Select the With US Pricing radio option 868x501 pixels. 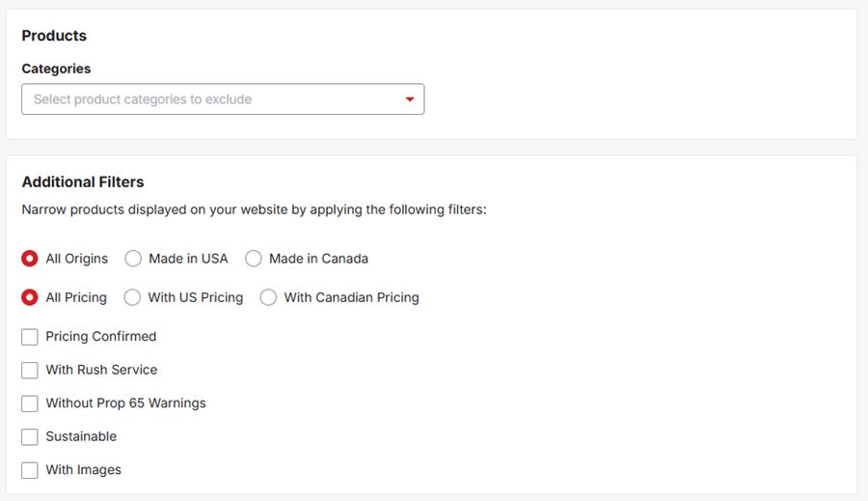click(x=132, y=297)
